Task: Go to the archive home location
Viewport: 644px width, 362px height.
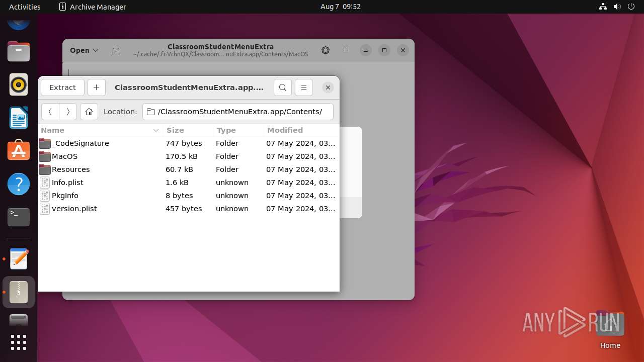Action: (x=89, y=112)
